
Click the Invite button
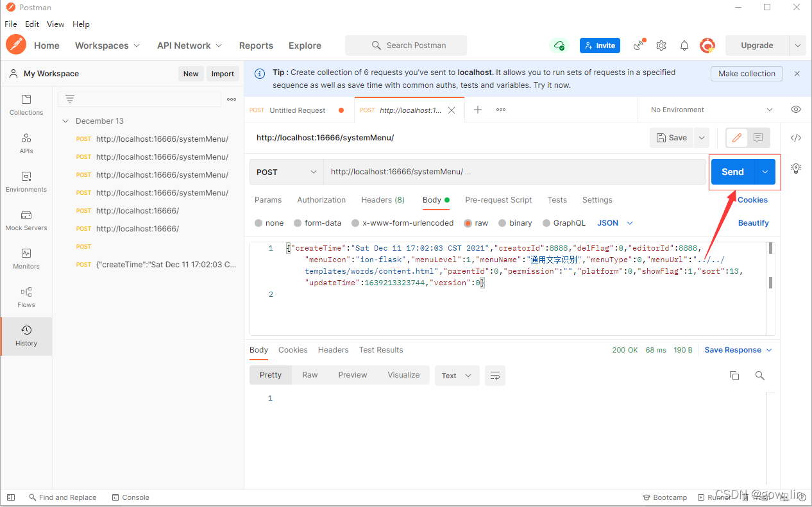tap(600, 46)
